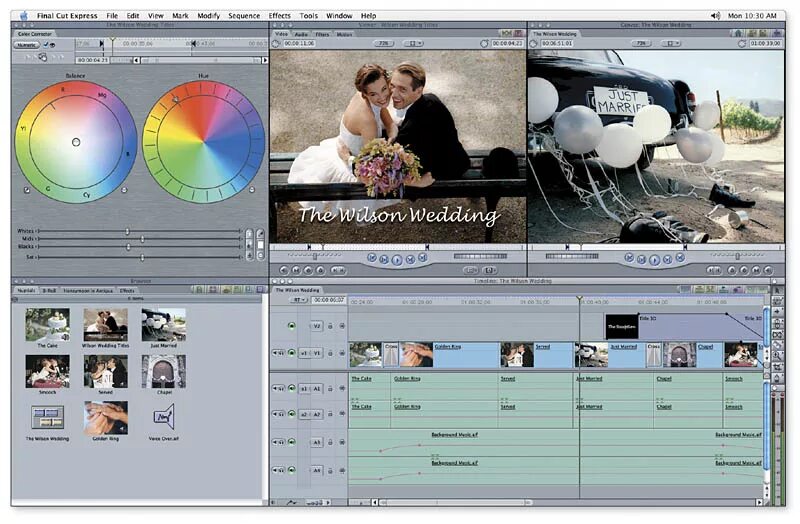Click the V1 destination track button
This screenshot has width=800, height=524.
pyautogui.click(x=317, y=353)
